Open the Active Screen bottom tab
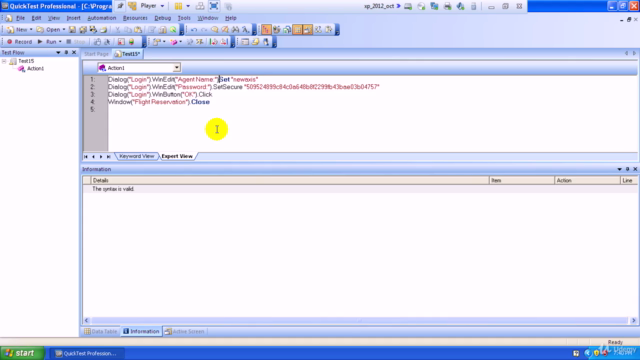 click(x=184, y=331)
